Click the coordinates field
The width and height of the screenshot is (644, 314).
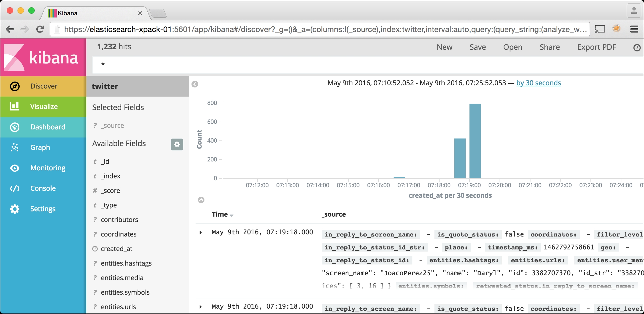pyautogui.click(x=118, y=234)
